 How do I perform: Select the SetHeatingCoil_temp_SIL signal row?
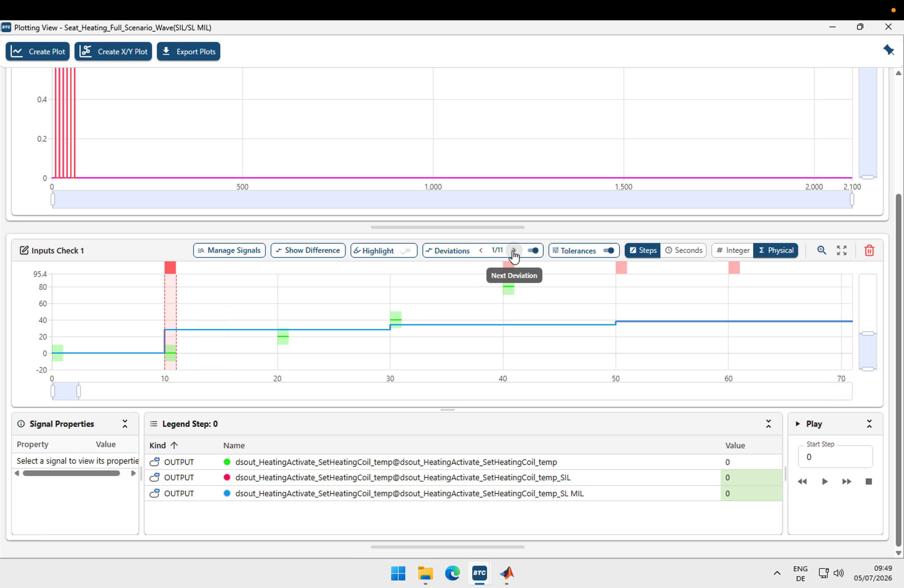463,478
